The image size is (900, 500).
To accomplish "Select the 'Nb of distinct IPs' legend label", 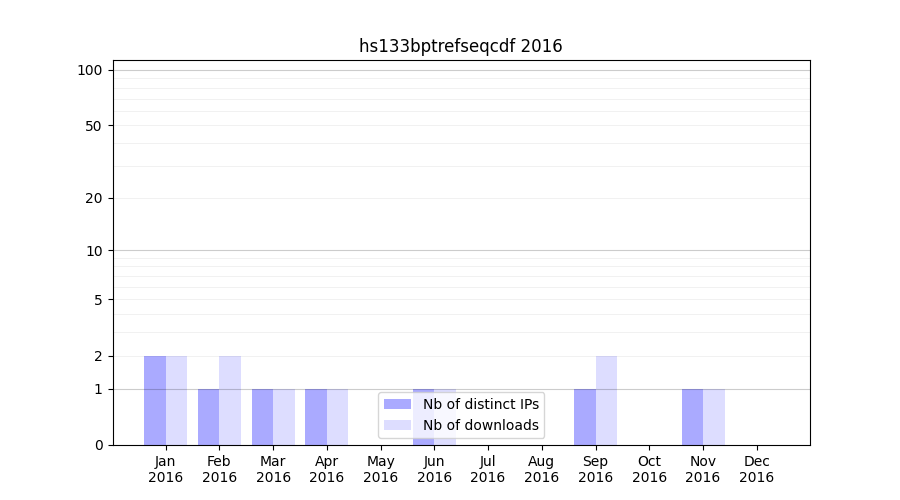I will click(480, 404).
